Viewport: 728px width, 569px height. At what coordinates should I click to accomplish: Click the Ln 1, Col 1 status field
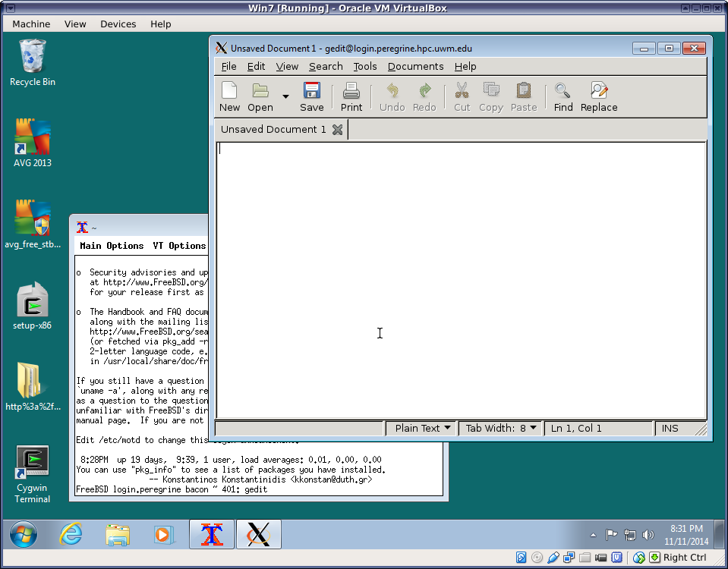(598, 429)
